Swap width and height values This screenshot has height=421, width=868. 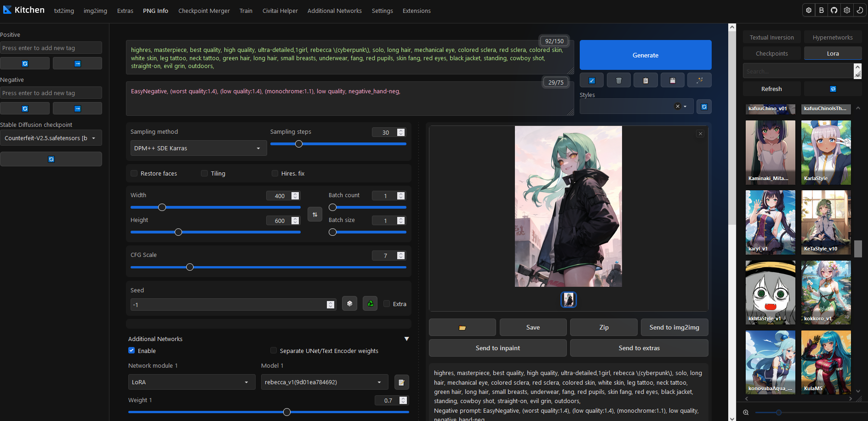pos(315,214)
